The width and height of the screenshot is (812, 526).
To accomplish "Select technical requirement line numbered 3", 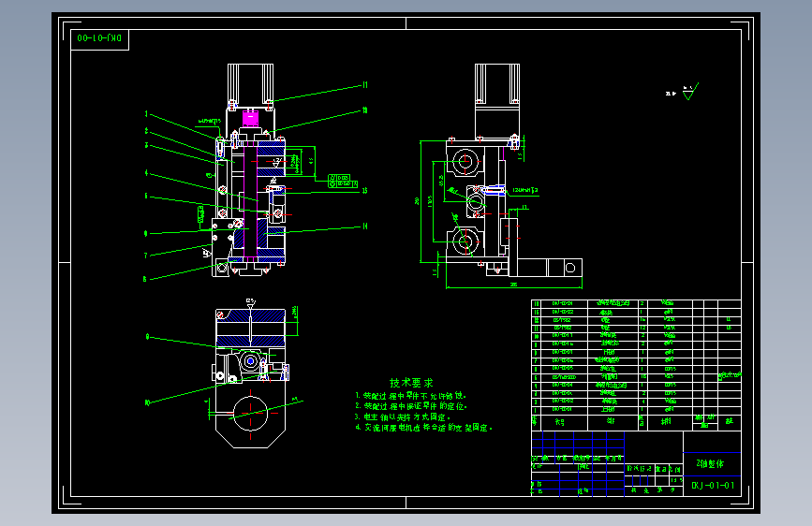I will 403,416.
